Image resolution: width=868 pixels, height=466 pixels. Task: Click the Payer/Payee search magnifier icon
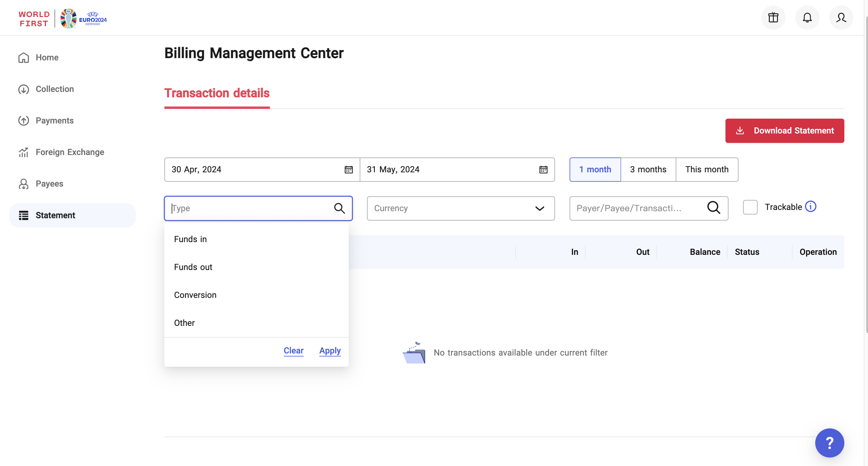713,208
